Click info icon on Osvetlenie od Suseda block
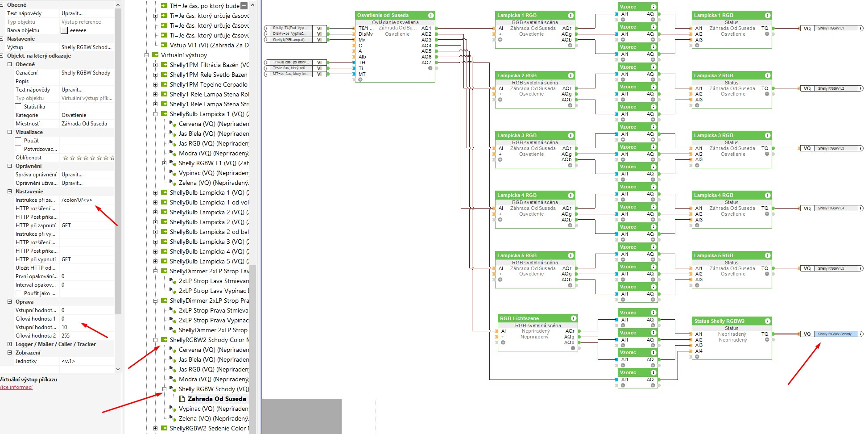This screenshot has height=434, width=868. coord(430,15)
